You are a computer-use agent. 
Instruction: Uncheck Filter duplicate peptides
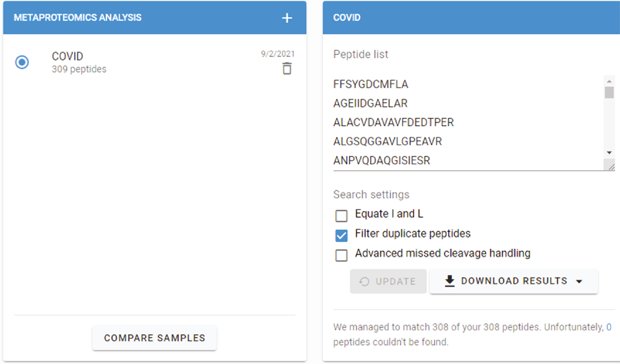[341, 236]
